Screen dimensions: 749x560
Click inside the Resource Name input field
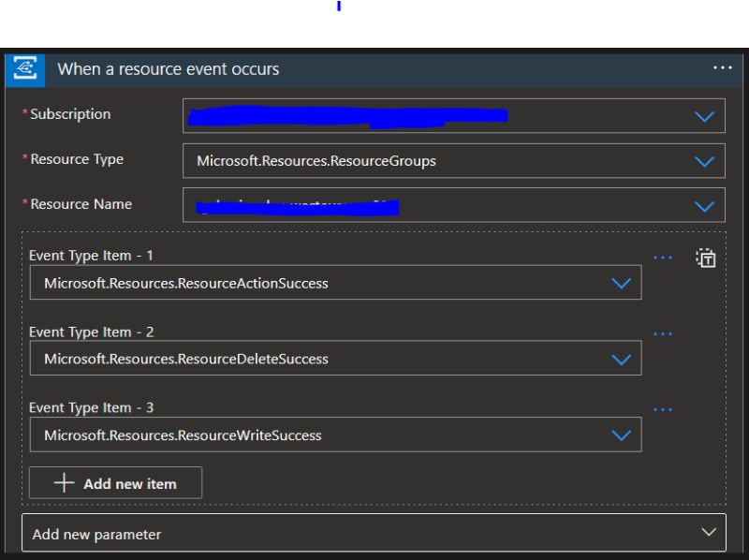pos(374,203)
